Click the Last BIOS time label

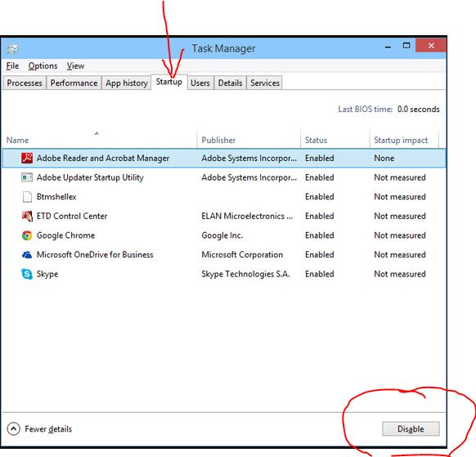366,110
